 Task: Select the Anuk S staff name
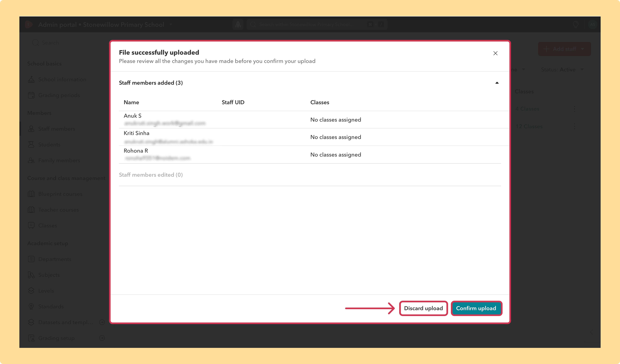(133, 116)
